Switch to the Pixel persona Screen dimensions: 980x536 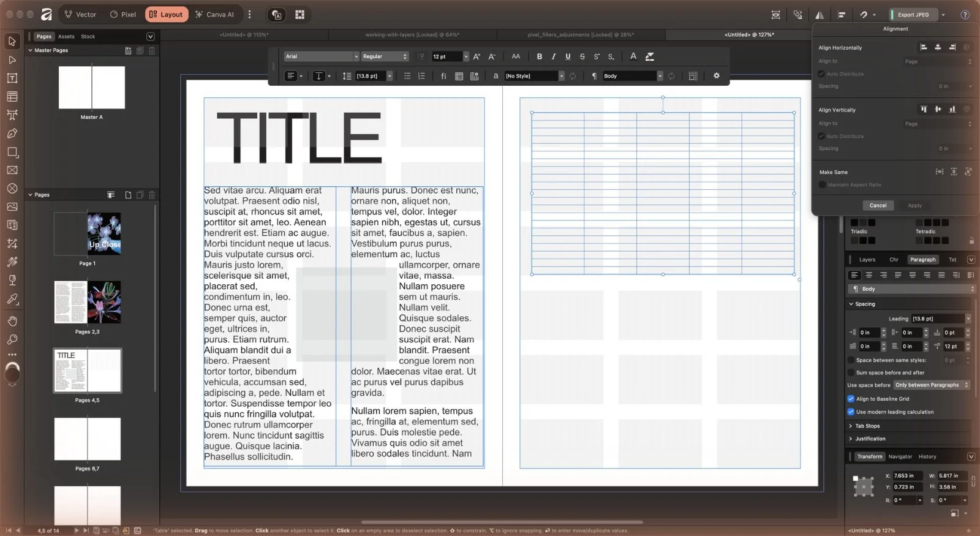coord(123,15)
